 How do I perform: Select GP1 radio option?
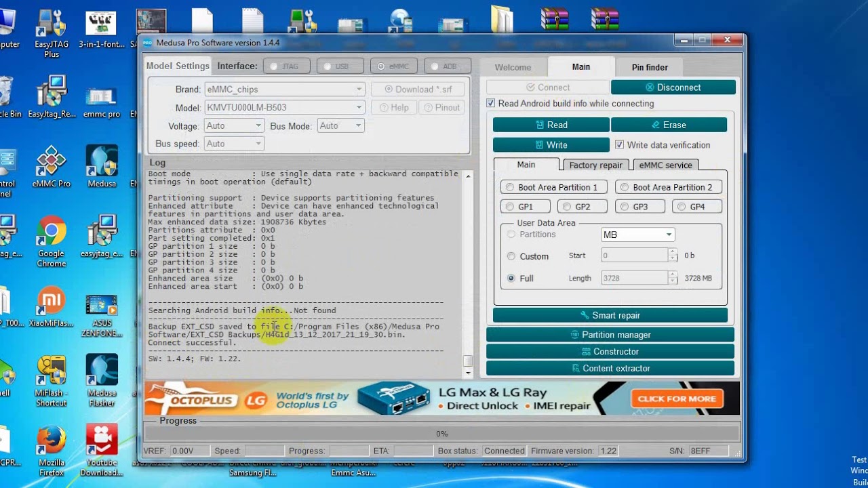(x=510, y=207)
